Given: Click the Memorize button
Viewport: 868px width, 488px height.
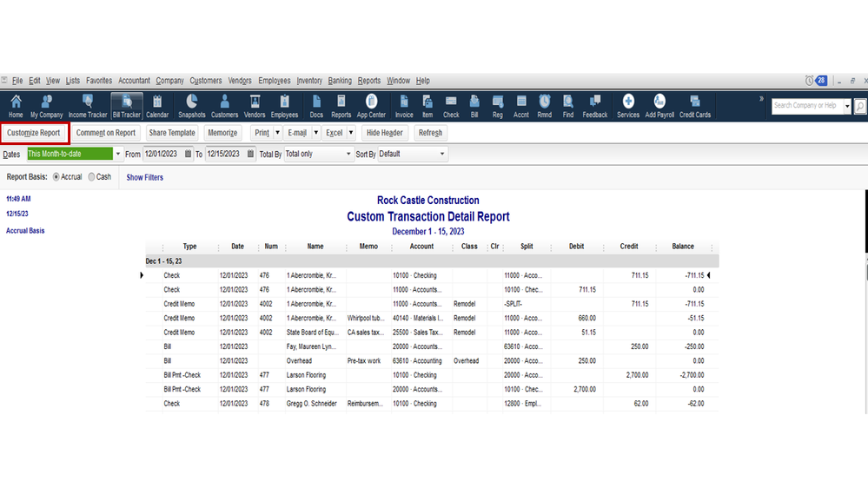Looking at the screenshot, I should click(x=222, y=133).
